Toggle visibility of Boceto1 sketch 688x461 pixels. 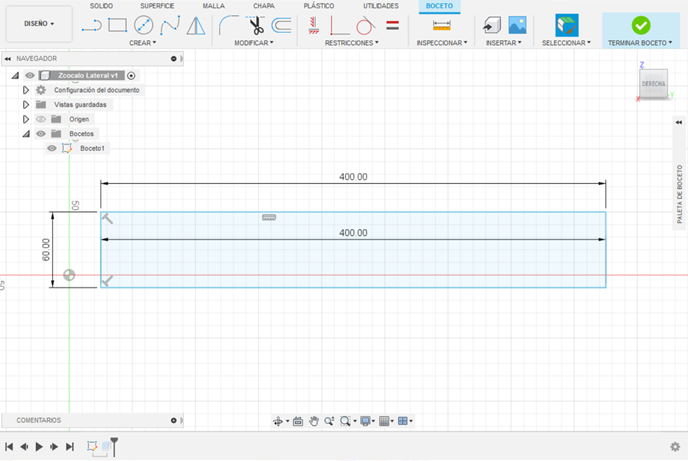(x=52, y=148)
